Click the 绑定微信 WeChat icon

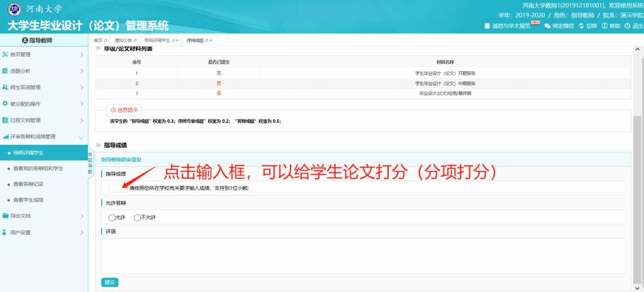[x=547, y=26]
